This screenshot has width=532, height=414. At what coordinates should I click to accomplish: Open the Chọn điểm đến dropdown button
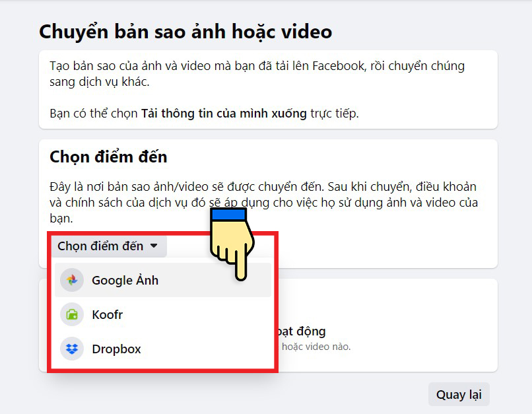click(x=100, y=246)
